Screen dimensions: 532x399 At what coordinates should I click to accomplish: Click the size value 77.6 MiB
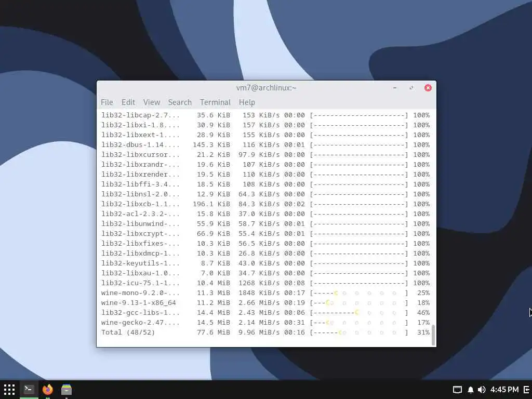coord(214,332)
